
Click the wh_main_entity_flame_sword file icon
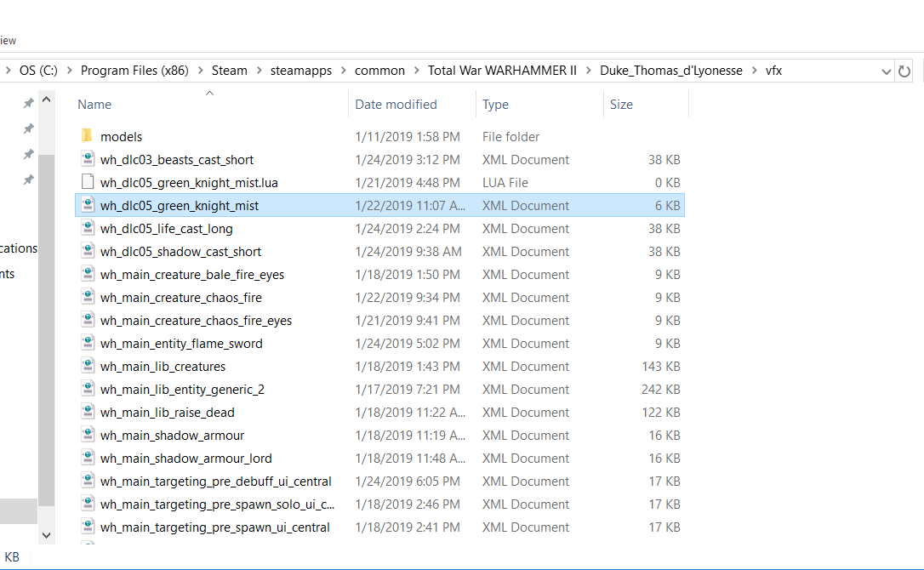pyautogui.click(x=88, y=343)
